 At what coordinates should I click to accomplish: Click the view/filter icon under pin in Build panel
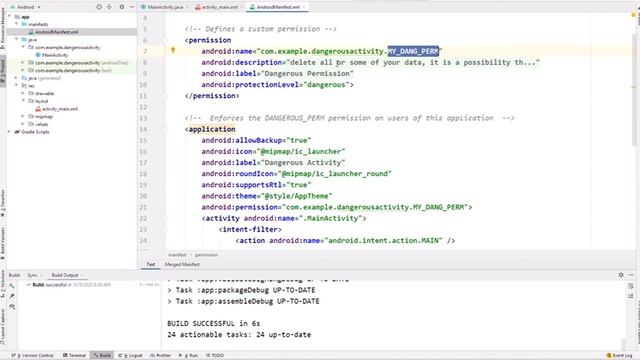point(12,307)
